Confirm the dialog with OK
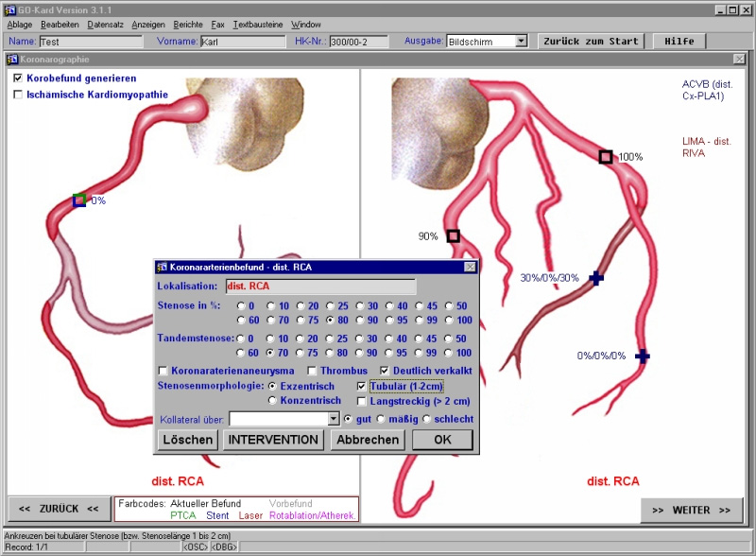 (442, 440)
